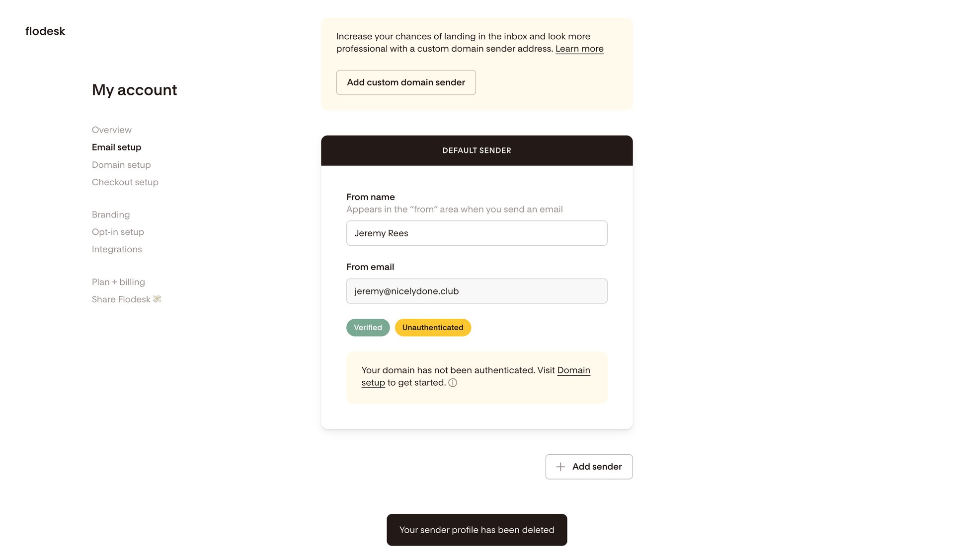The height and width of the screenshot is (560, 954).
Task: Switch to Checkout setup
Action: (125, 182)
